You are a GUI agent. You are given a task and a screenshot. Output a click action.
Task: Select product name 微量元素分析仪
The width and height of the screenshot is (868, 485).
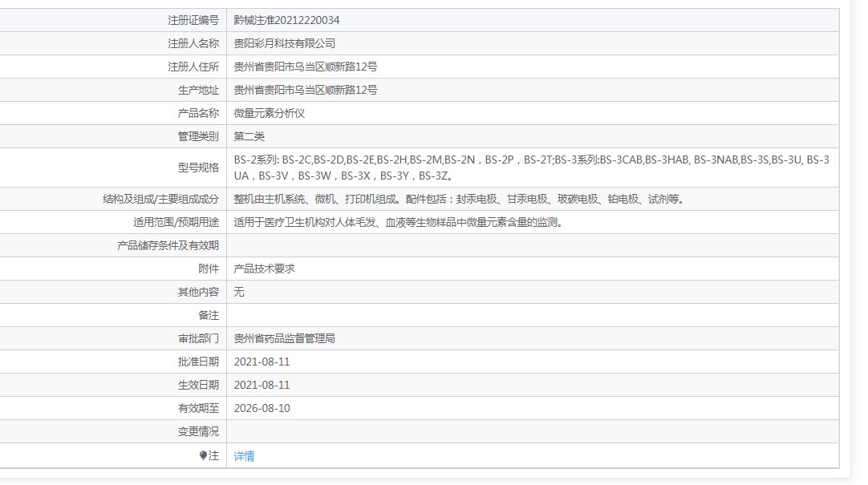(269, 113)
